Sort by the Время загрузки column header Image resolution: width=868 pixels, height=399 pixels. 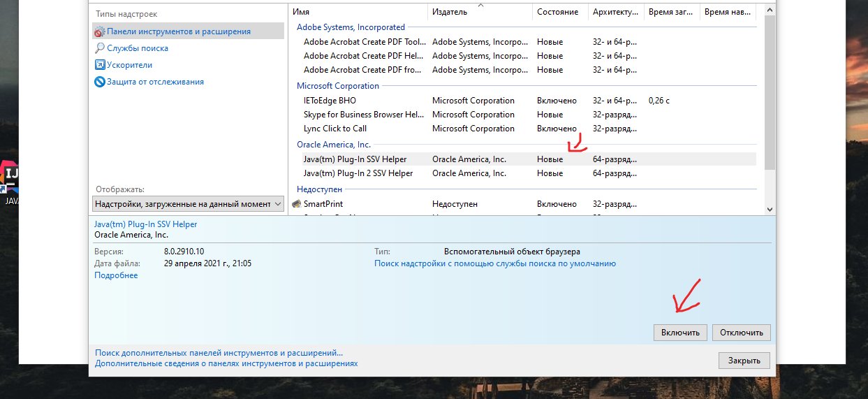[672, 12]
